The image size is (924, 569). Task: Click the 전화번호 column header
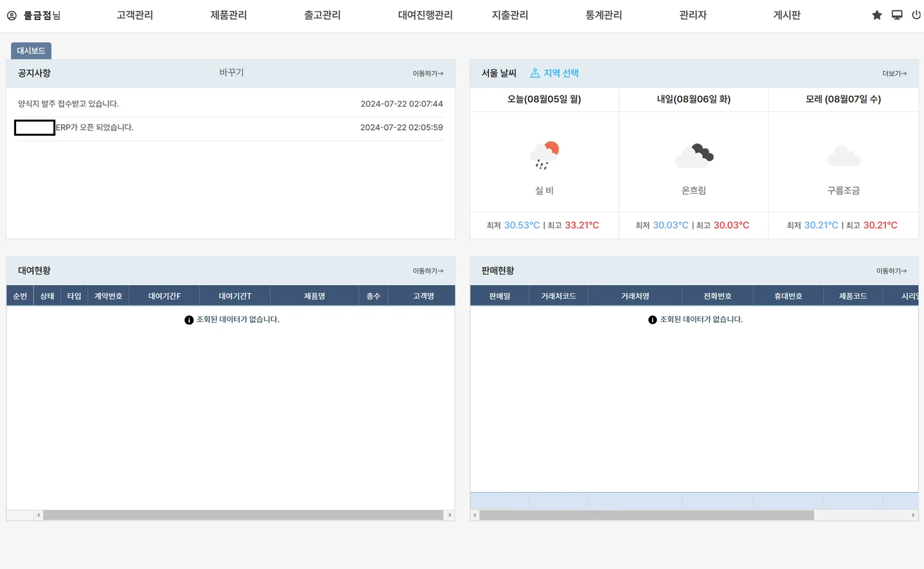(717, 296)
